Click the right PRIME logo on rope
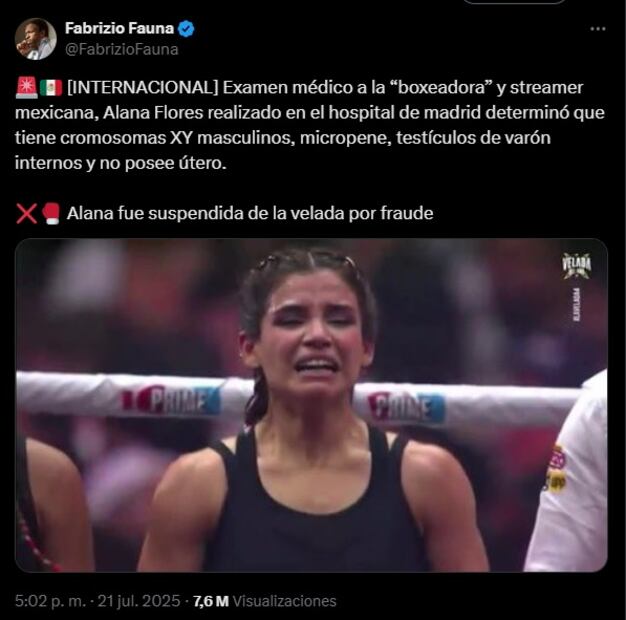The image size is (626, 620). coord(406,407)
